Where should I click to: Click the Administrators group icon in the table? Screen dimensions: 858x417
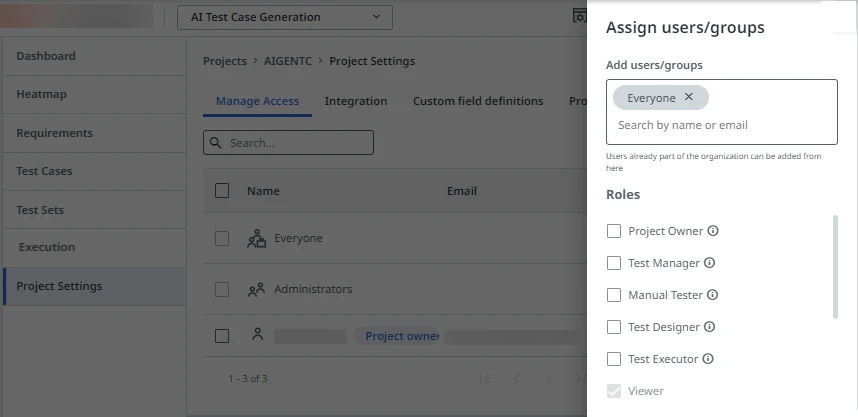pyautogui.click(x=256, y=289)
